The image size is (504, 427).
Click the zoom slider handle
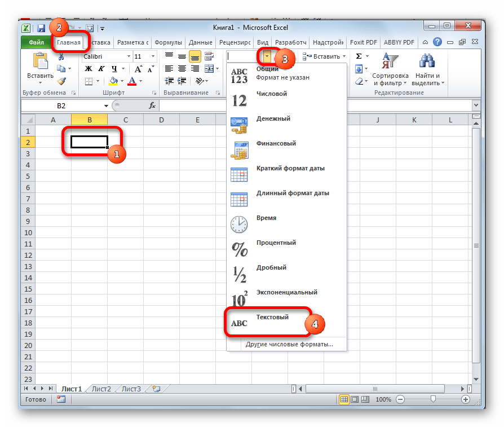coord(432,399)
